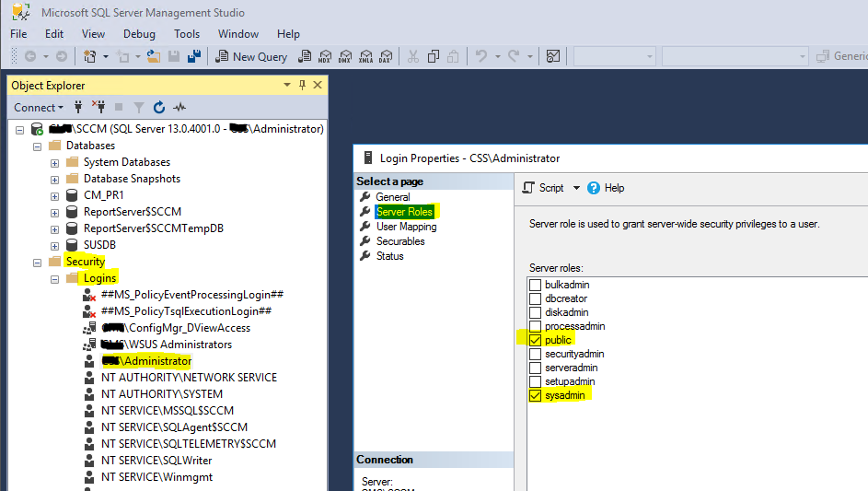Open the Window menu

click(238, 34)
